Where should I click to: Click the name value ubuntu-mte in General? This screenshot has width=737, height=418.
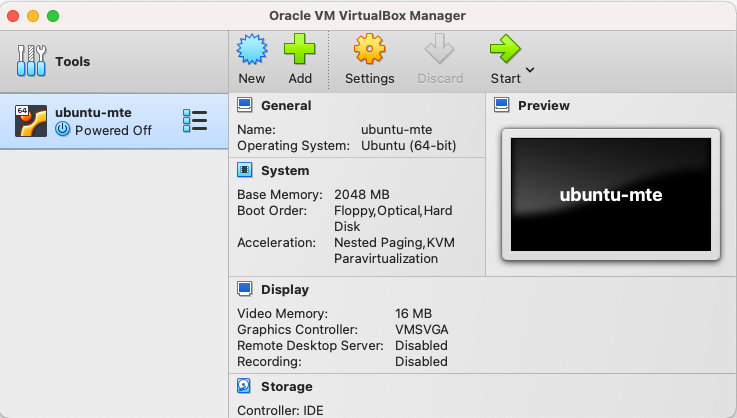pos(396,130)
